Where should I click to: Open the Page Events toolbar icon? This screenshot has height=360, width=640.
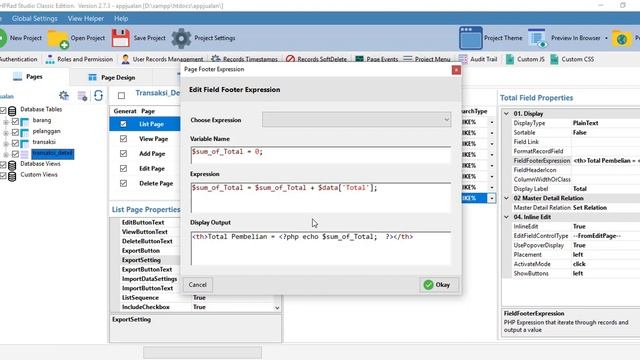(x=359, y=59)
